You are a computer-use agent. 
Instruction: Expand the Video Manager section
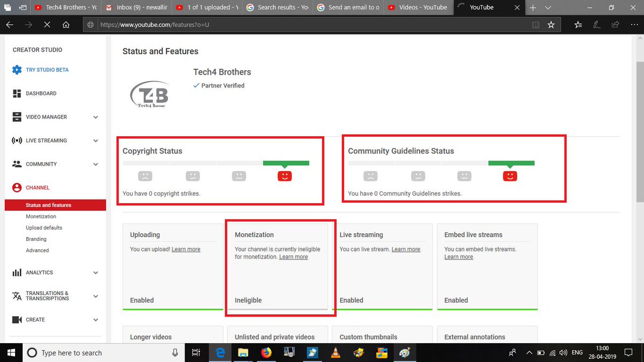coord(96,117)
